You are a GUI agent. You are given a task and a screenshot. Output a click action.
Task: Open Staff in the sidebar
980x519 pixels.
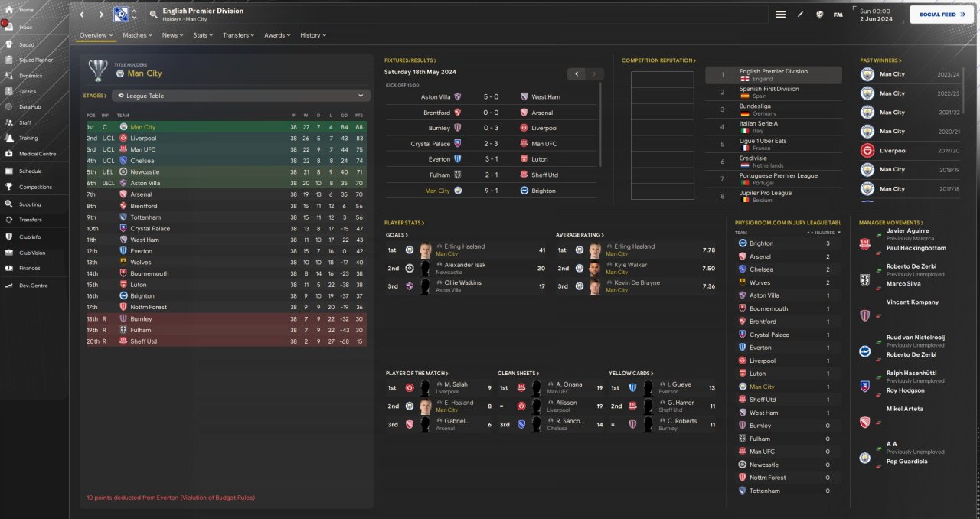pyautogui.click(x=25, y=122)
